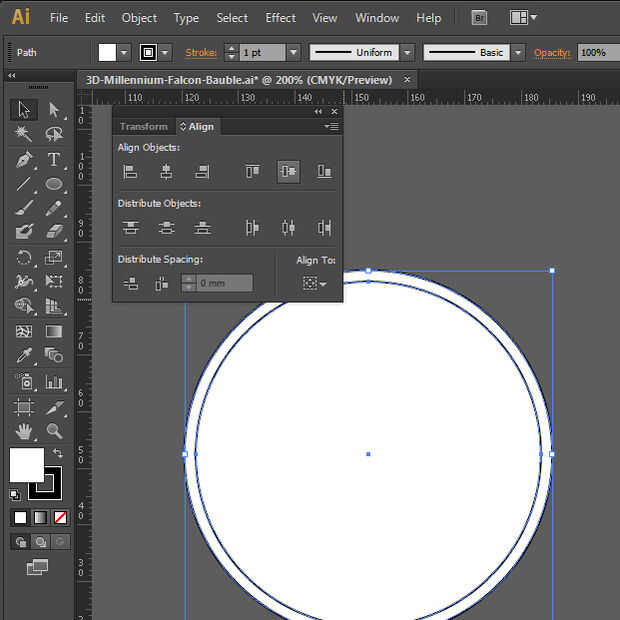Screen dimensions: 620x620
Task: Click the Opacity link
Action: click(x=552, y=53)
